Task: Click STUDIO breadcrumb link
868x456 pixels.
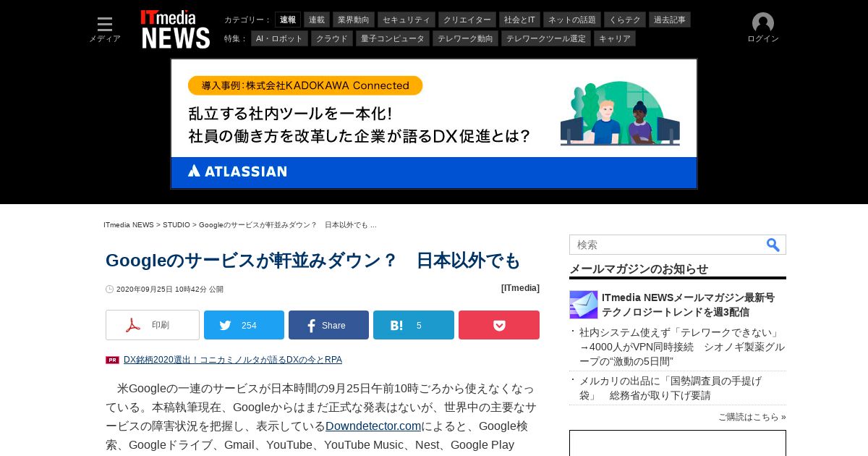Action: click(x=176, y=225)
